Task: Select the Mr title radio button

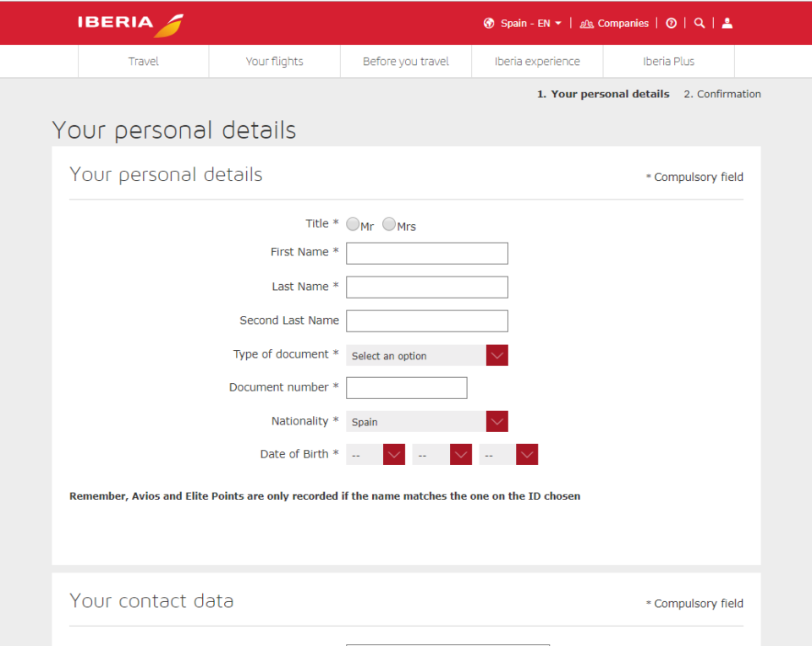Action: (x=353, y=224)
